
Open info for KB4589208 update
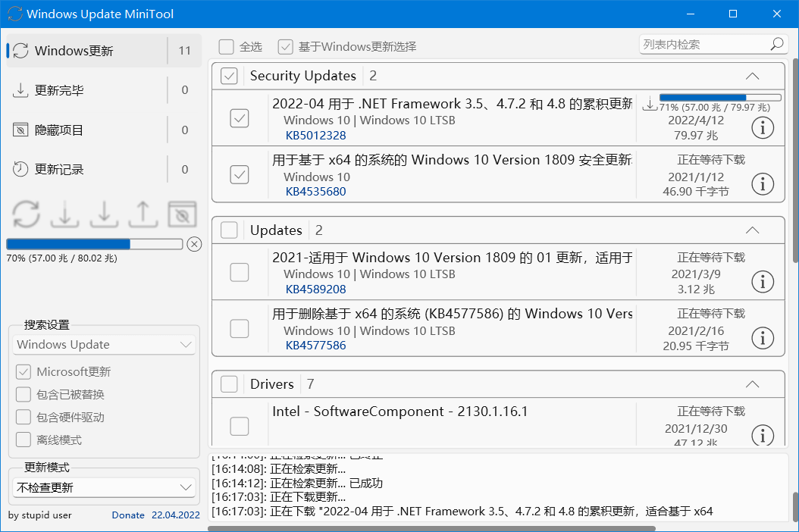(x=763, y=282)
